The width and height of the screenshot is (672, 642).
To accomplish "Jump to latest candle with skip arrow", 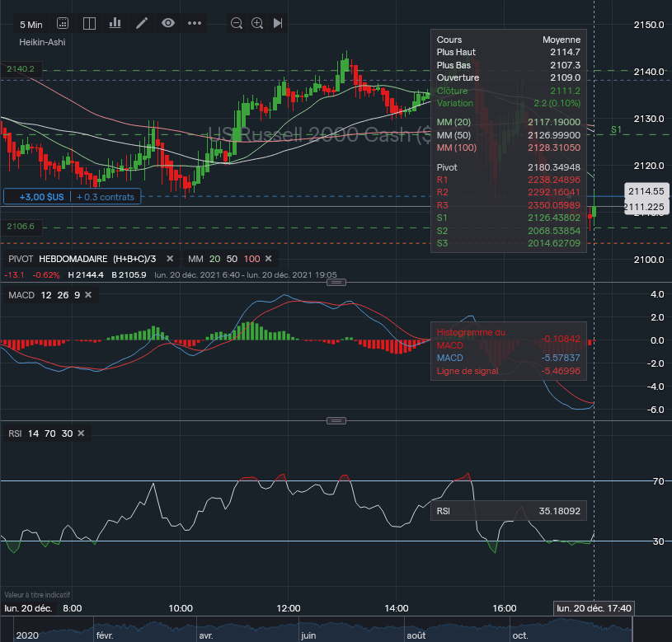I will (x=278, y=23).
